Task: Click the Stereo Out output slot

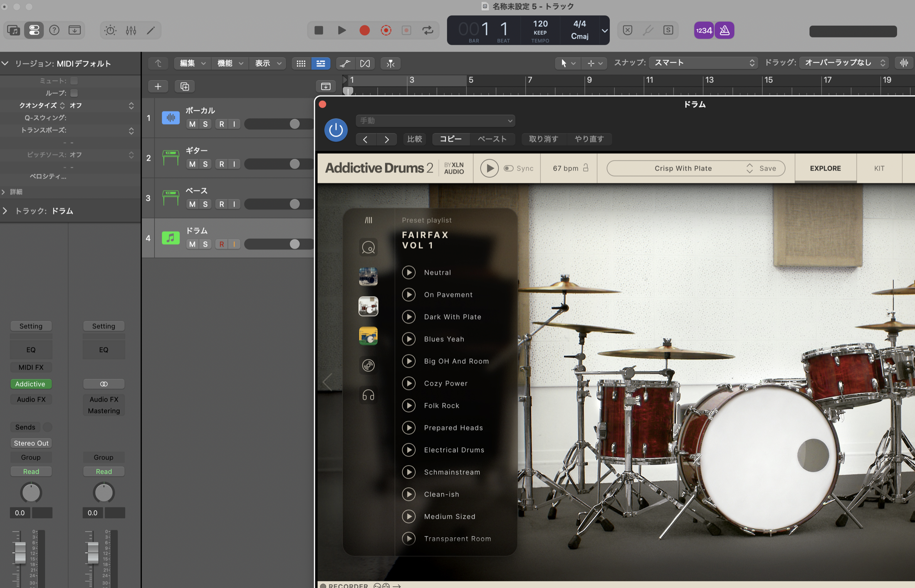Action: coord(31,443)
